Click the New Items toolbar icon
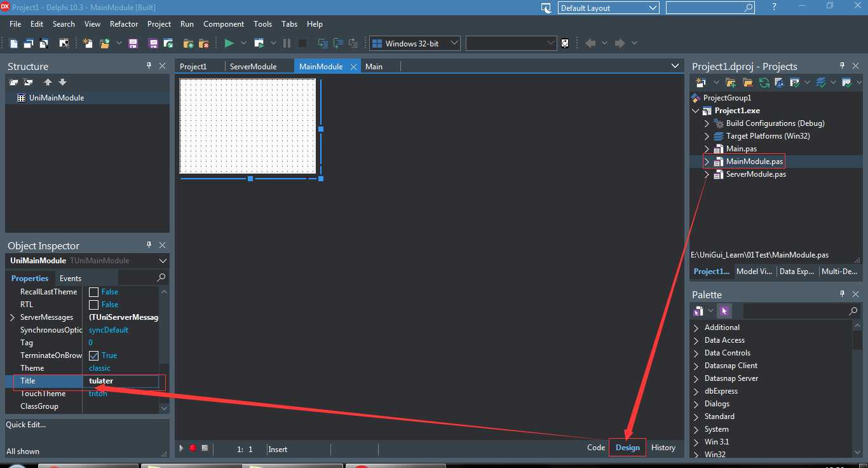Viewport: 868px width, 468px height. 88,43
